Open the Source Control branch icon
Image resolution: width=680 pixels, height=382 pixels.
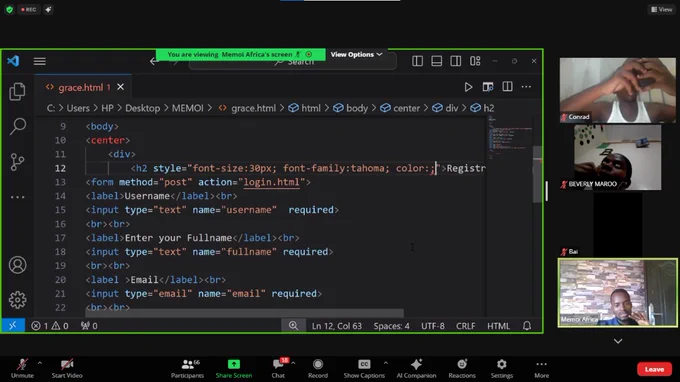tap(17, 162)
